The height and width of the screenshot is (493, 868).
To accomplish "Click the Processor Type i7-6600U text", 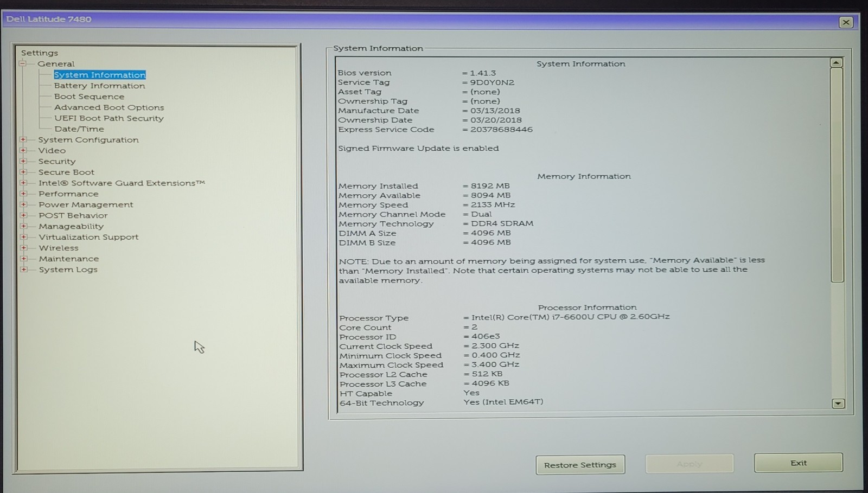I will point(571,317).
